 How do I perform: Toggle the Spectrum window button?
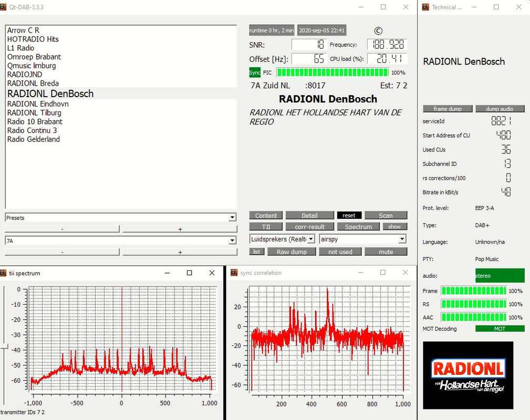(358, 226)
